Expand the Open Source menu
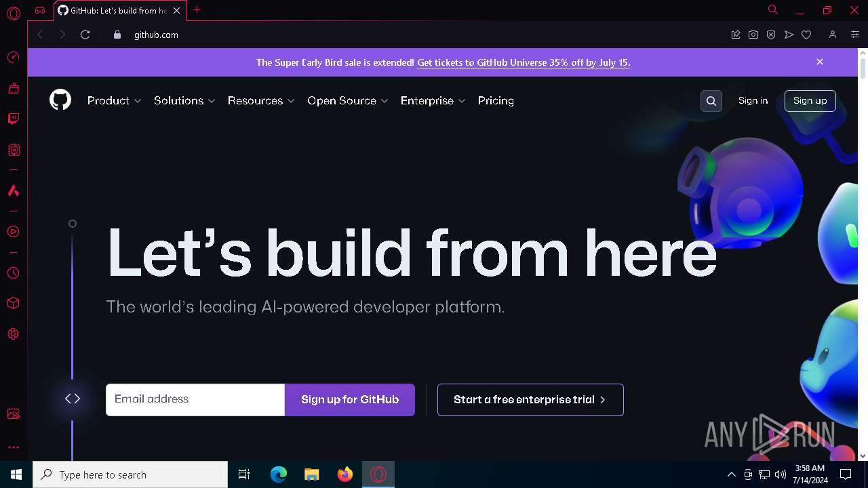The height and width of the screenshot is (488, 868). (x=348, y=100)
